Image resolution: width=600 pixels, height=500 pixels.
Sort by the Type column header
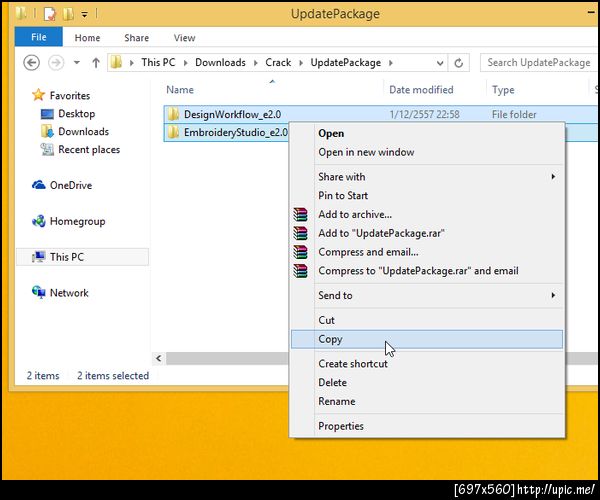coord(503,90)
